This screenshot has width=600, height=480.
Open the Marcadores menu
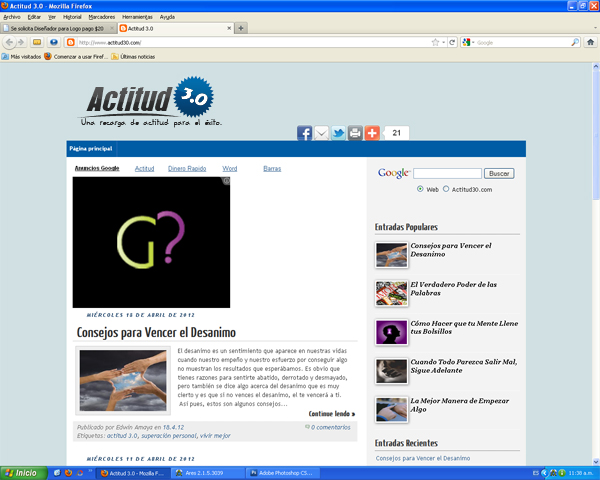point(101,17)
